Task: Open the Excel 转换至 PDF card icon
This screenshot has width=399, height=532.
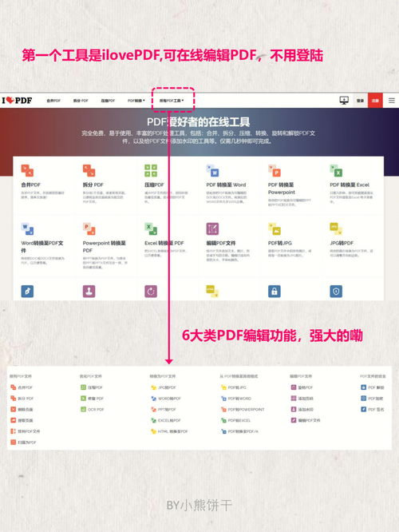Action: 151,229
